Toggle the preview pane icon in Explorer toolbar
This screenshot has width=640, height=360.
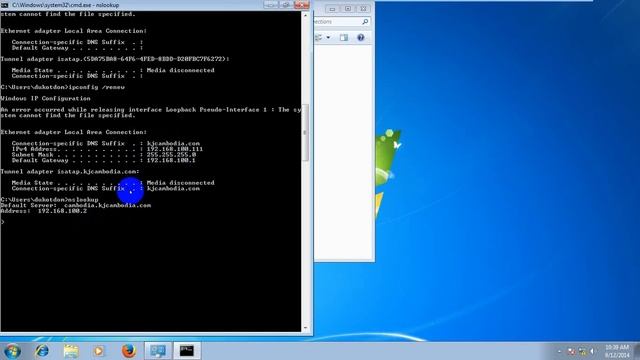[x=344, y=38]
